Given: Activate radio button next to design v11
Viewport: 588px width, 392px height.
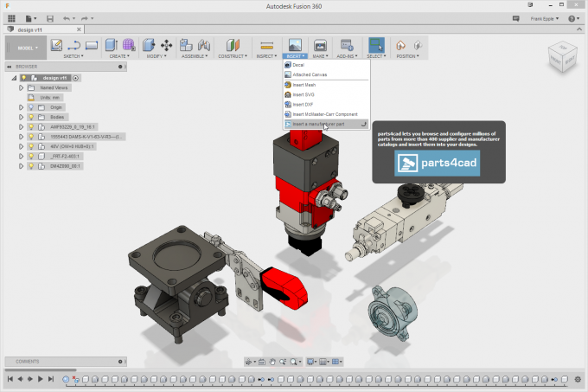Looking at the screenshot, I should pyautogui.click(x=76, y=78).
